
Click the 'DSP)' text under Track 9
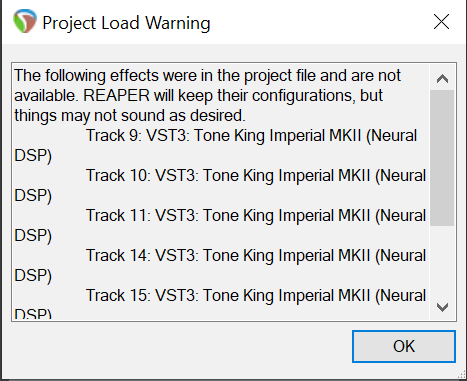coord(33,156)
